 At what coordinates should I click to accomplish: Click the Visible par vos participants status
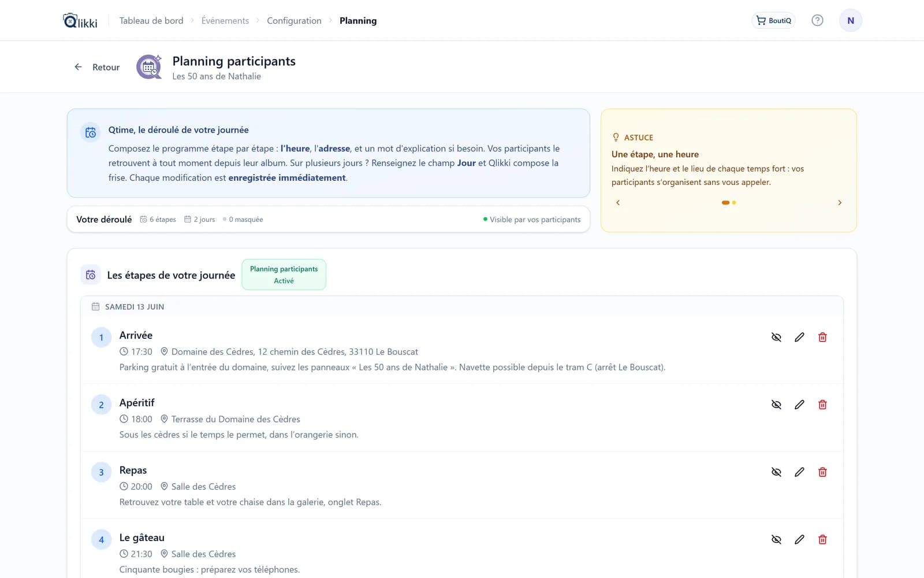[x=532, y=220]
